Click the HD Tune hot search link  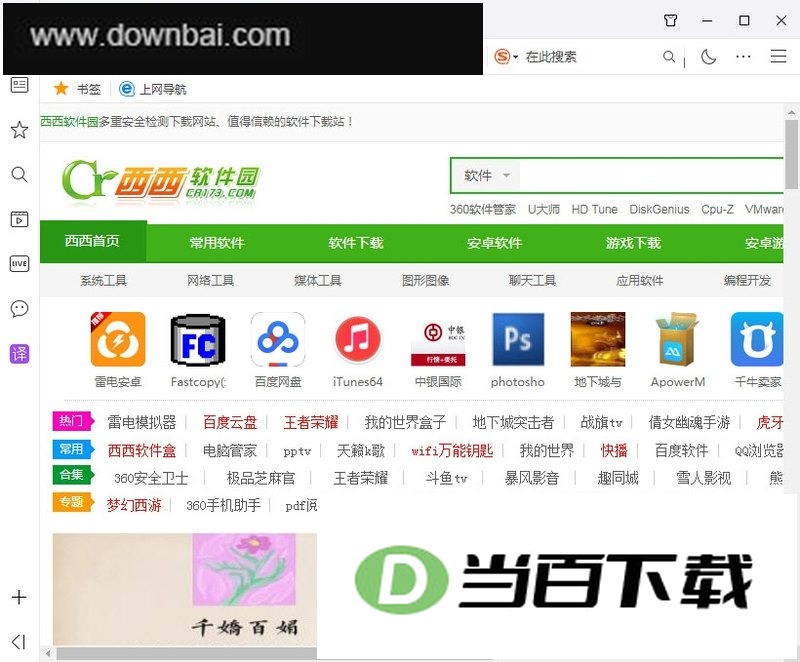tap(594, 209)
